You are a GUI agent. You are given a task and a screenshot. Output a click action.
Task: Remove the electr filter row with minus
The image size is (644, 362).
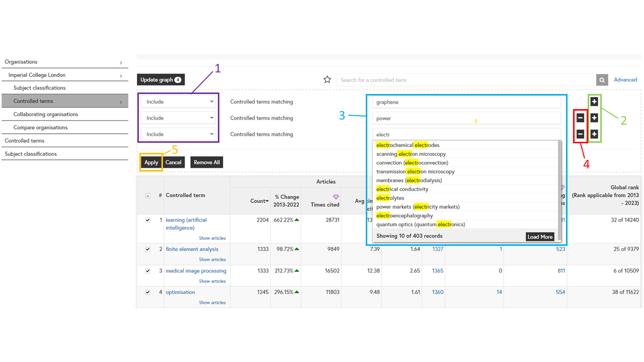pyautogui.click(x=580, y=134)
